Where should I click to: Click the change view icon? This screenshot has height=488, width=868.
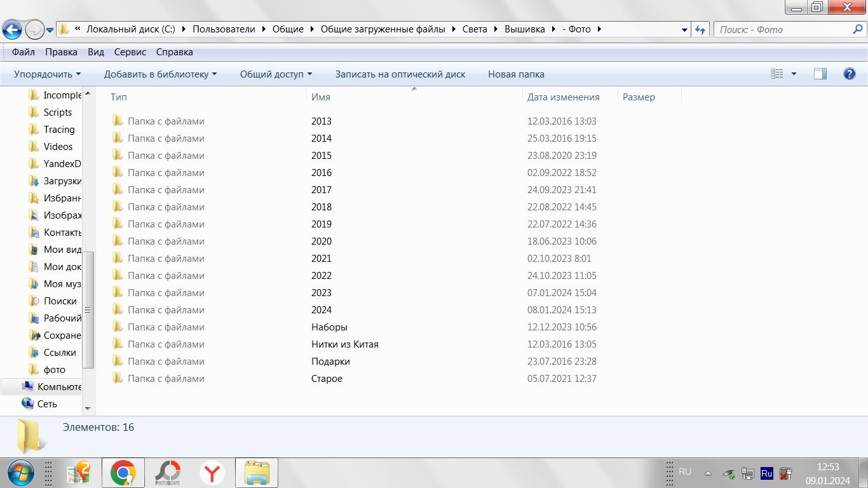(x=777, y=74)
